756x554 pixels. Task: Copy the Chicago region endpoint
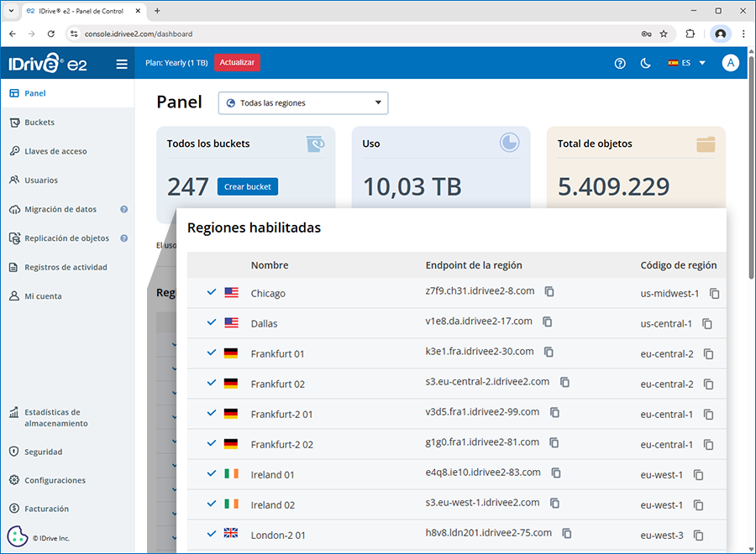point(549,292)
